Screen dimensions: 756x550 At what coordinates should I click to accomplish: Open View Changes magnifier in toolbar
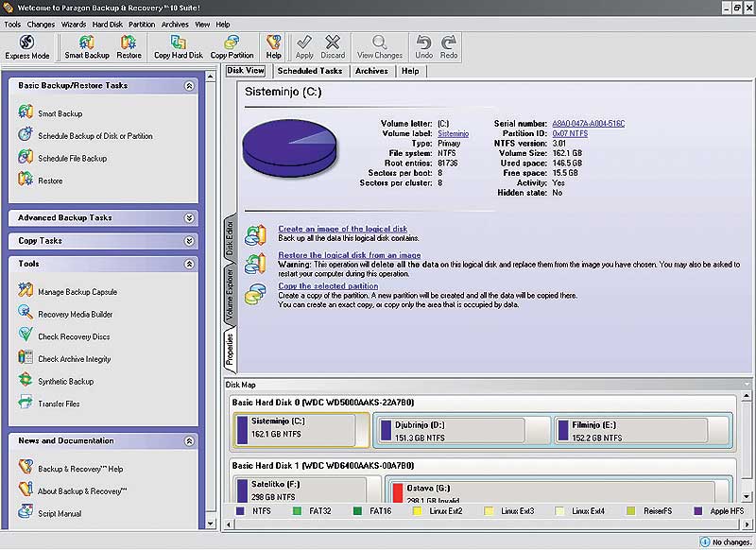pyautogui.click(x=380, y=46)
